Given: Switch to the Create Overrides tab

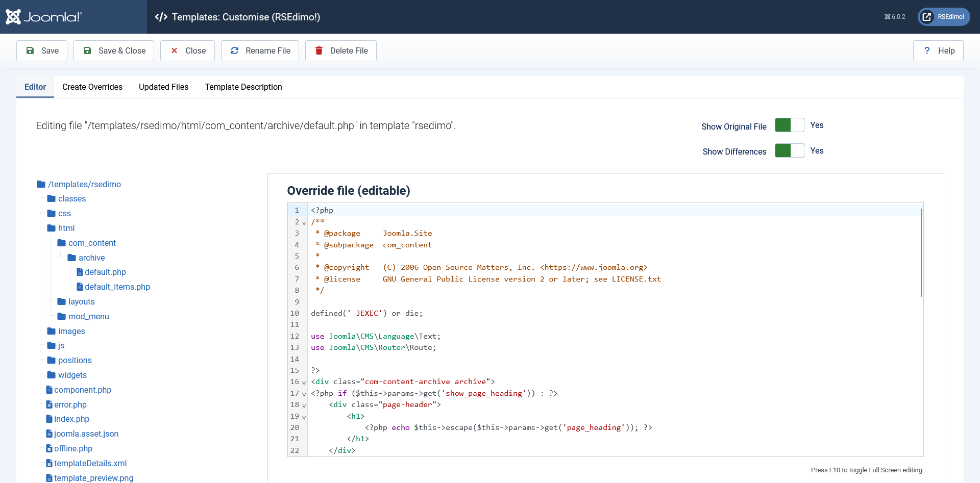Looking at the screenshot, I should click(x=92, y=87).
